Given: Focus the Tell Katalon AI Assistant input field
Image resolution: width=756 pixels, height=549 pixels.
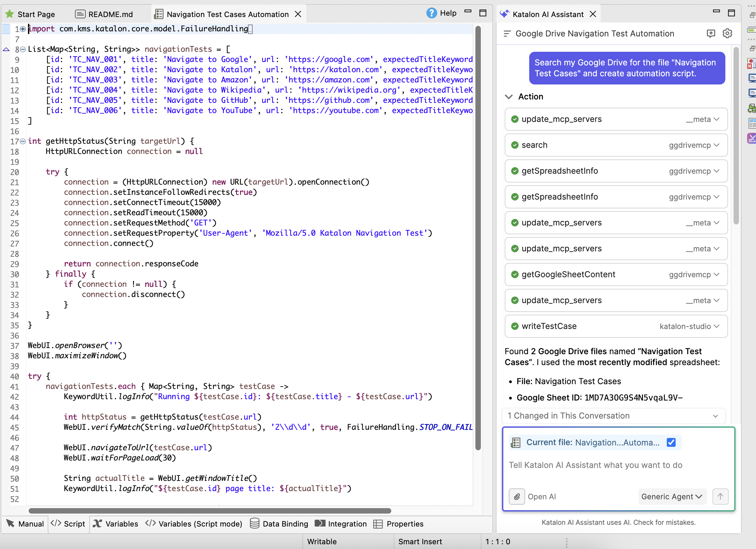Looking at the screenshot, I should point(618,465).
